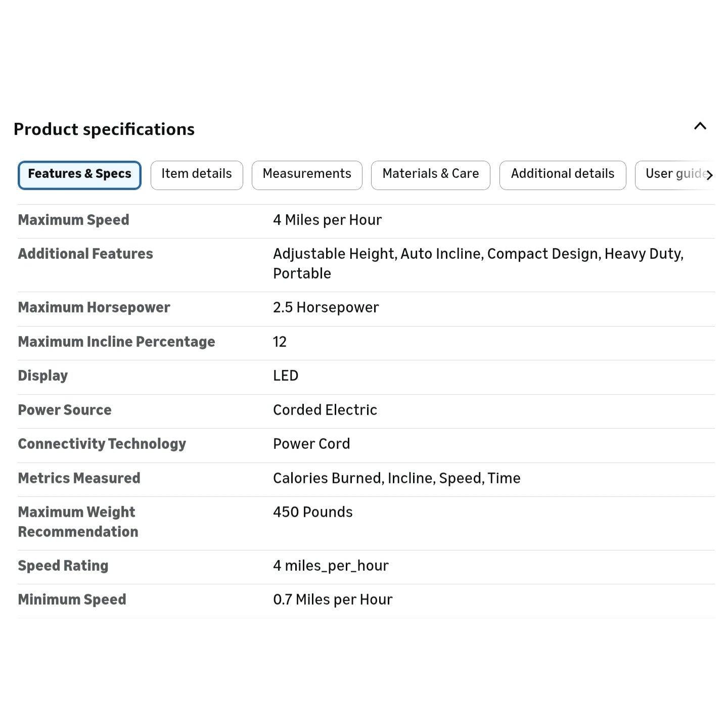The height and width of the screenshot is (728, 728).
Task: Open the User guide tab
Action: 674,175
